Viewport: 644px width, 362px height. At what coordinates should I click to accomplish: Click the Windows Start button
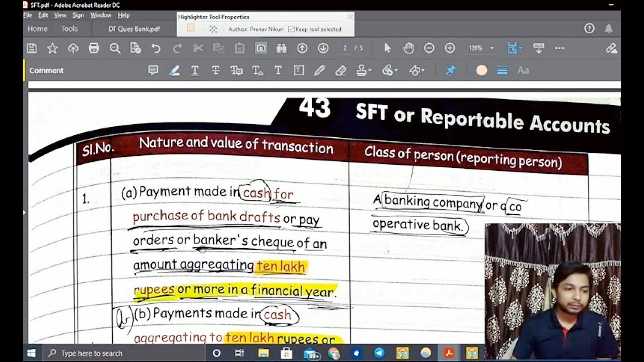pyautogui.click(x=31, y=353)
